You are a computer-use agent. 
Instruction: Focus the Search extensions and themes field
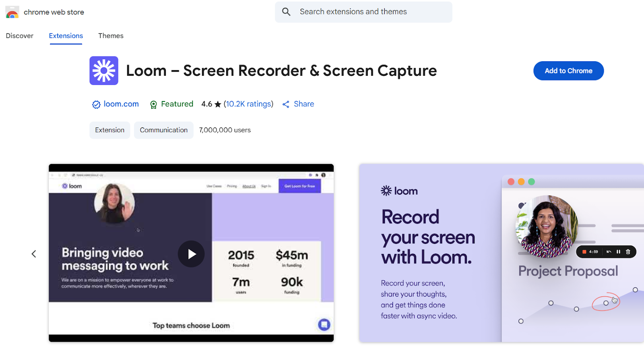coord(363,12)
